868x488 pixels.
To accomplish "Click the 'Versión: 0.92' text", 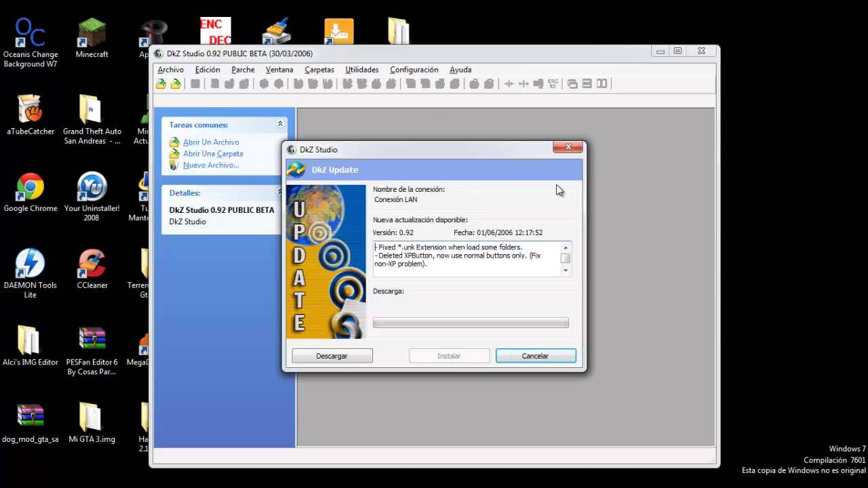I will [x=393, y=232].
